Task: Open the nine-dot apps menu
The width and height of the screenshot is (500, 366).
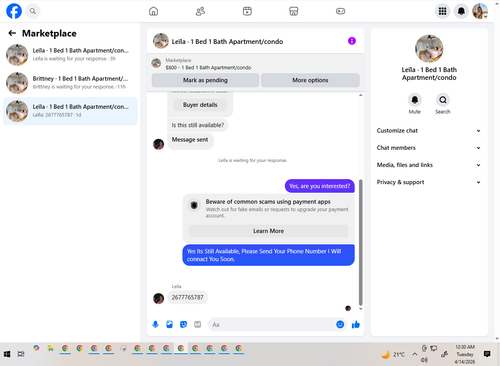Action: coord(442,11)
